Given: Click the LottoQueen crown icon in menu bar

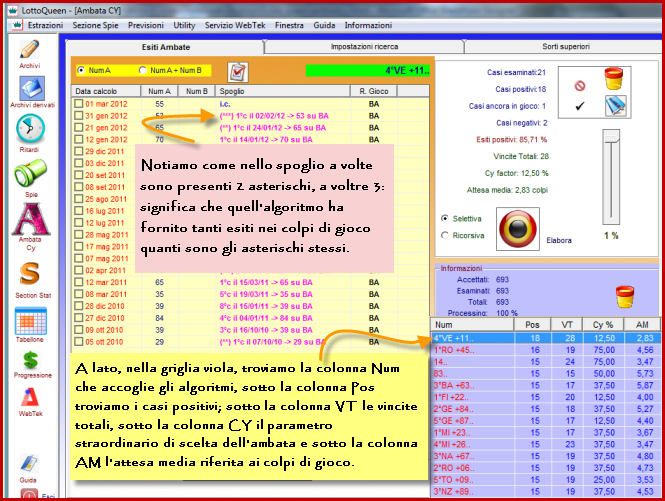Looking at the screenshot, I should coord(17,25).
